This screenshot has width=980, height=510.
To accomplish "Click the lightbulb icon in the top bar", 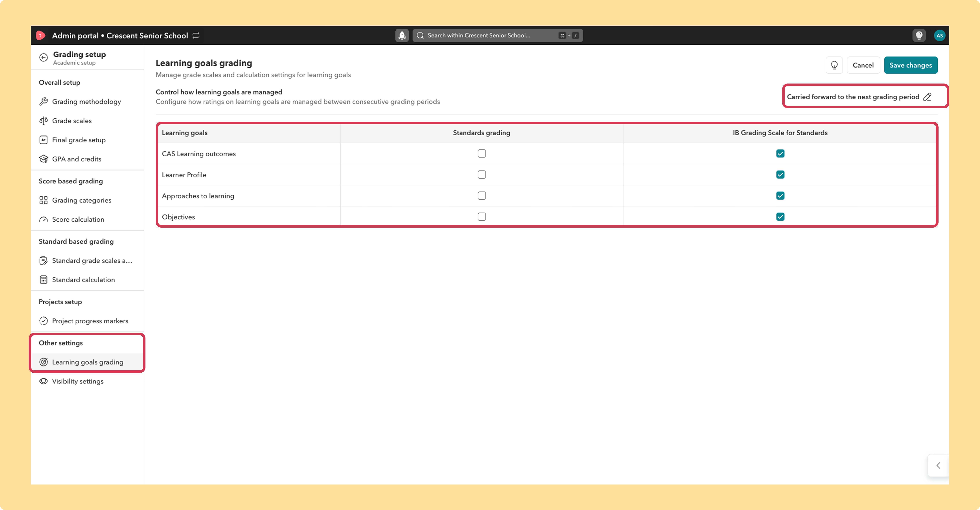I will point(919,35).
